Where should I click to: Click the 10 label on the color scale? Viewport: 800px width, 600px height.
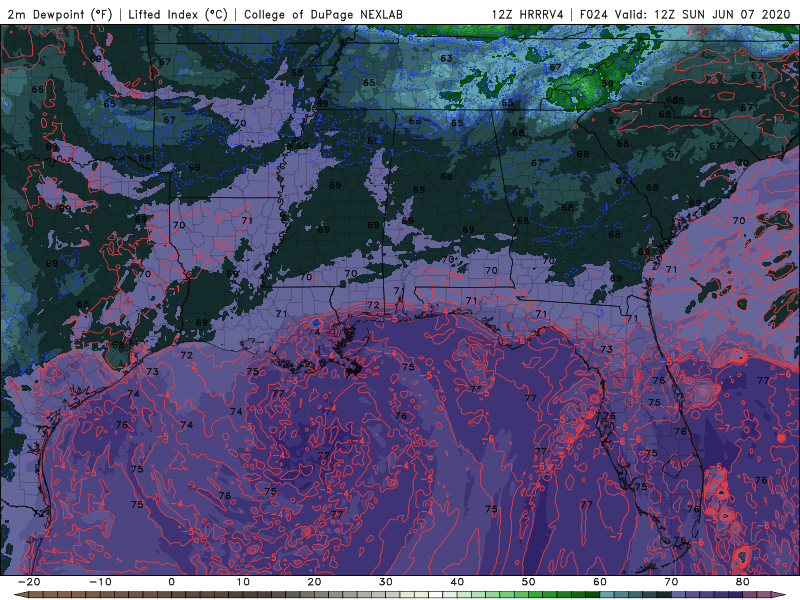243,582
